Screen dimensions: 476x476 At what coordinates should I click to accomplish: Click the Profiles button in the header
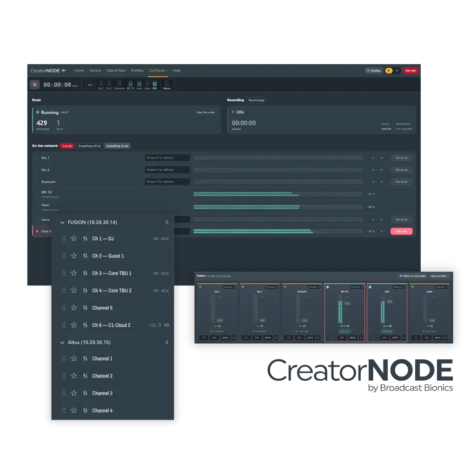374,71
